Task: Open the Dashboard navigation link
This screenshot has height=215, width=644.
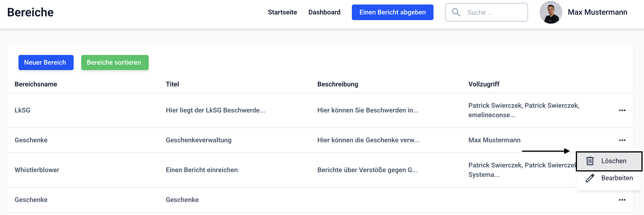Action: [x=324, y=12]
